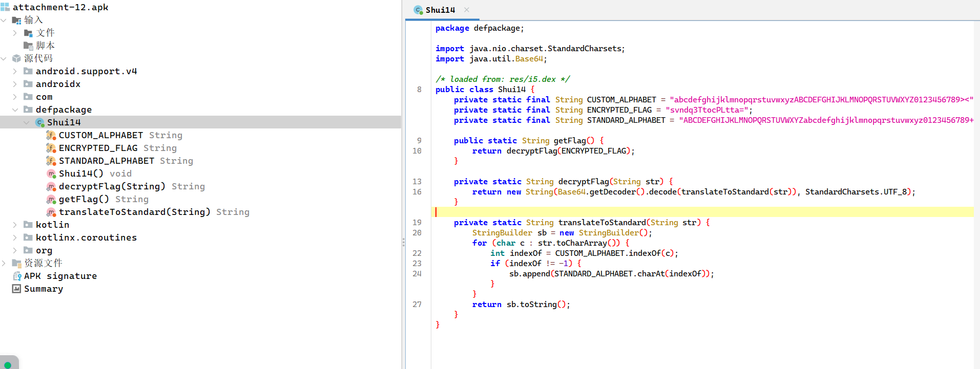980x369 pixels.
Task: Select STANDARD_ALPHABET String field in tree
Action: click(126, 161)
